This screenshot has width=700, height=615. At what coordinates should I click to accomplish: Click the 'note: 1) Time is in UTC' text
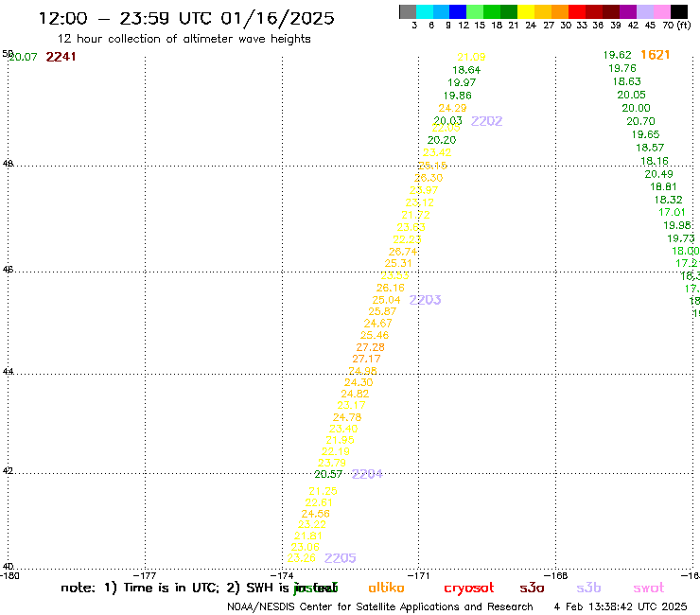(x=140, y=588)
